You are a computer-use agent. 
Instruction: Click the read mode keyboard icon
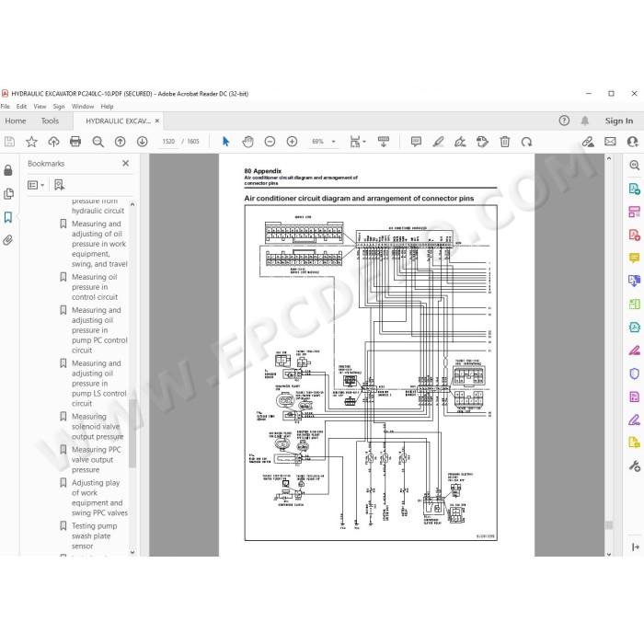pyautogui.click(x=384, y=142)
